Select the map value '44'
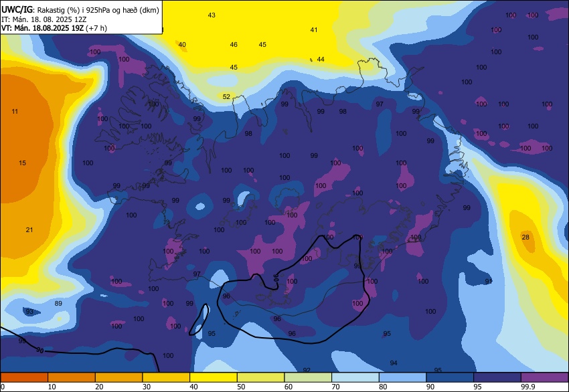Image resolution: width=569 pixels, height=392 pixels. click(321, 59)
